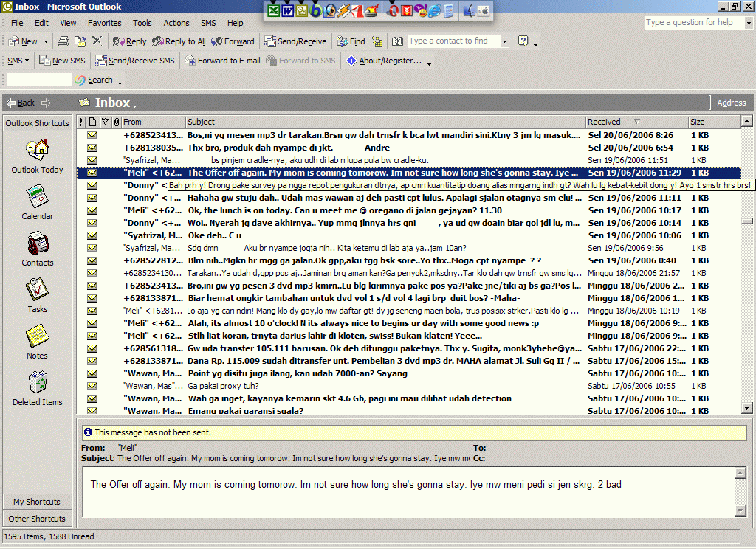This screenshot has height=549, width=756.
Task: Open the Help menu
Action: coord(236,23)
